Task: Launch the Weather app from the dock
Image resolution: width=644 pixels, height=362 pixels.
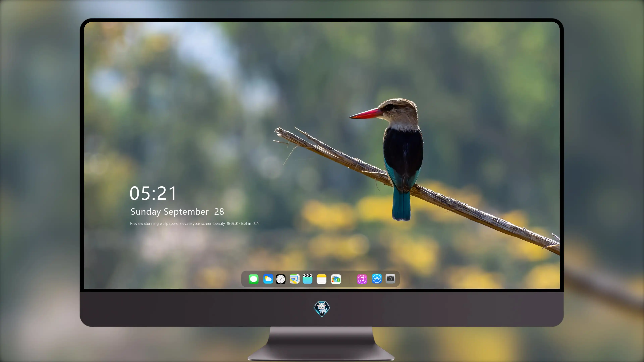Action: coord(268,279)
